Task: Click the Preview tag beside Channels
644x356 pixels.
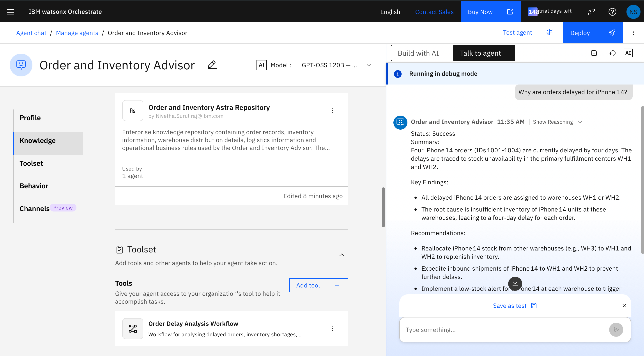Action: pos(63,208)
